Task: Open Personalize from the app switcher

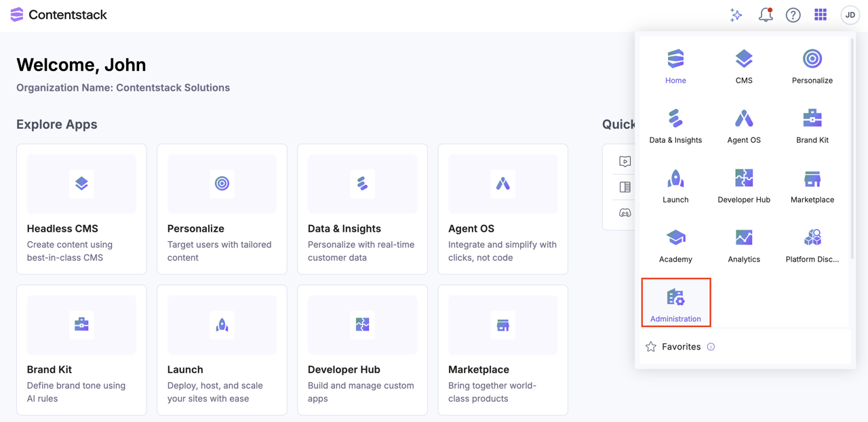Action: click(812, 66)
